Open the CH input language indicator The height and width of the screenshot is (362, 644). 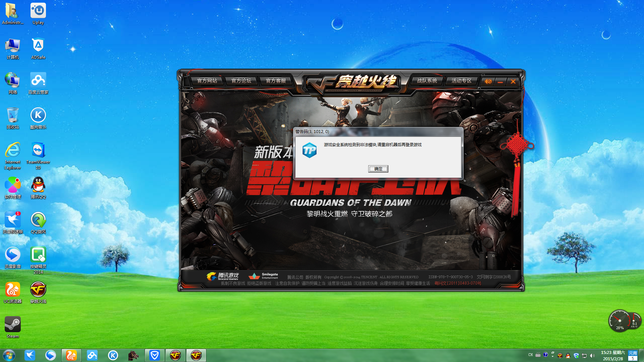point(530,355)
